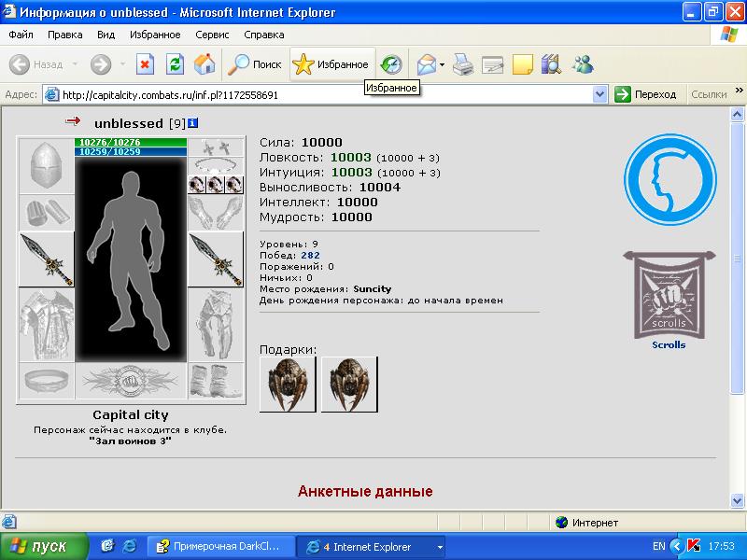Click the character silhouette image
747x560 pixels.
pyautogui.click(x=131, y=259)
